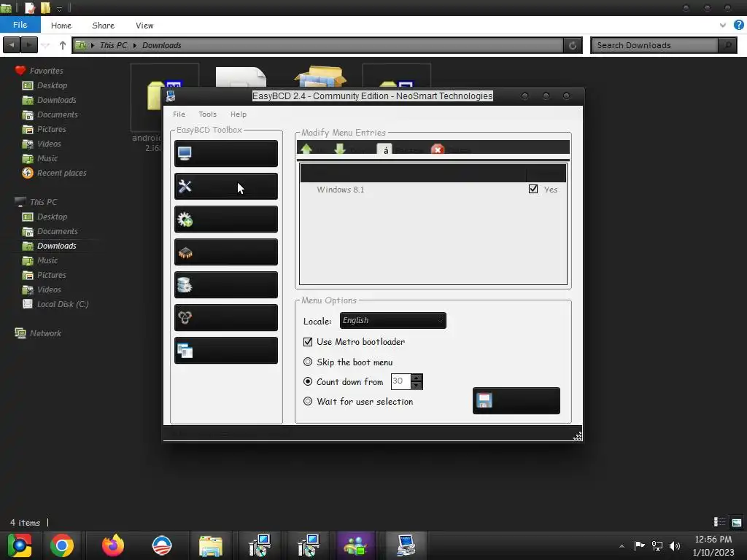Move entry up with green up arrow
The image size is (747, 560).
(306, 149)
